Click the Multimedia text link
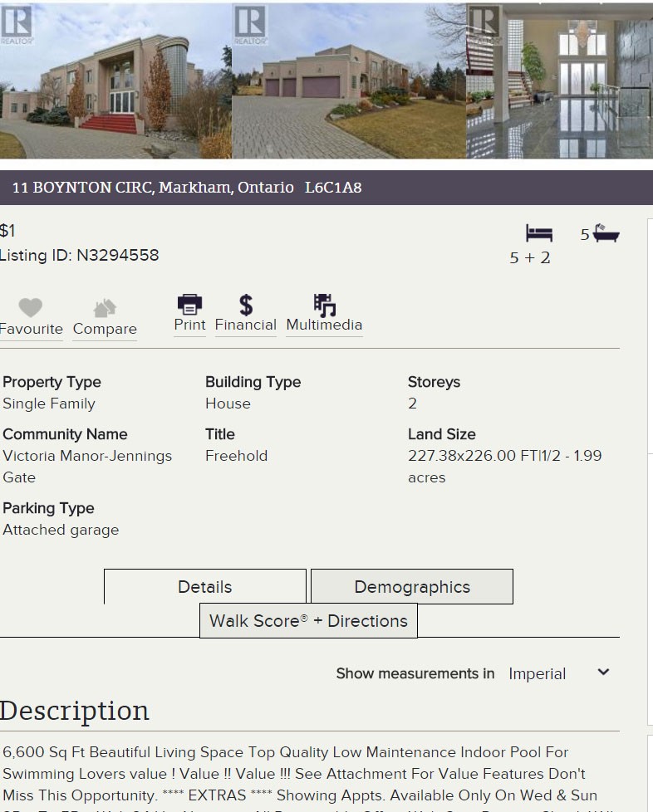653x812 pixels. coord(325,325)
